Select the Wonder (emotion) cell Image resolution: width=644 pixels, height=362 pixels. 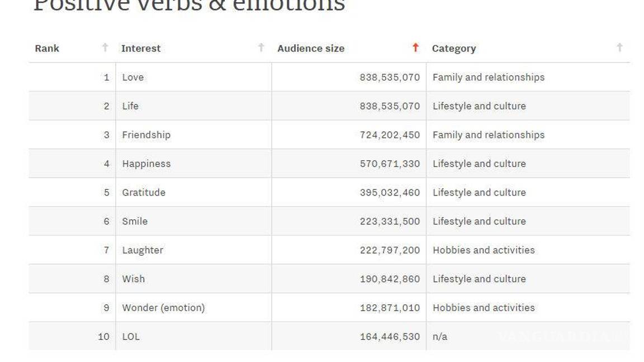point(163,308)
